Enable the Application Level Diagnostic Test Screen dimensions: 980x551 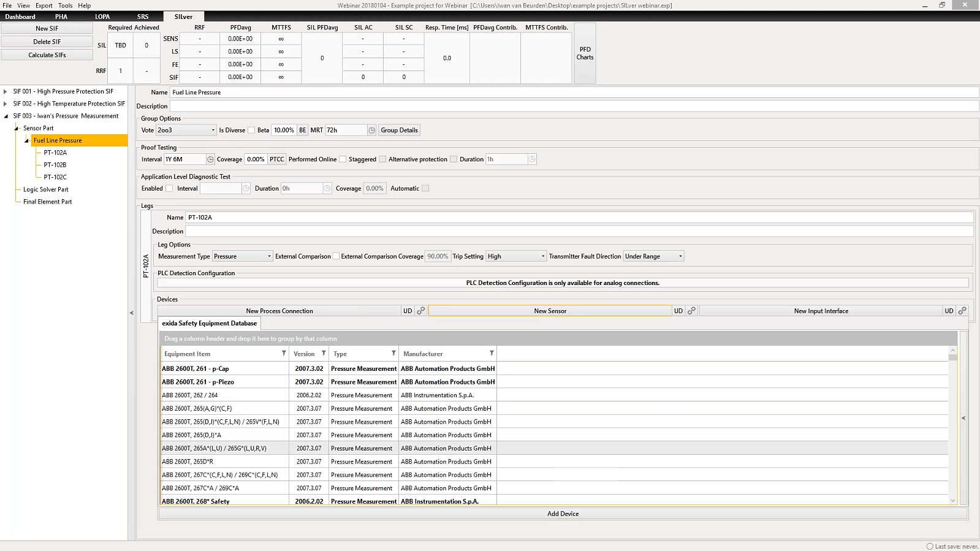pyautogui.click(x=169, y=188)
